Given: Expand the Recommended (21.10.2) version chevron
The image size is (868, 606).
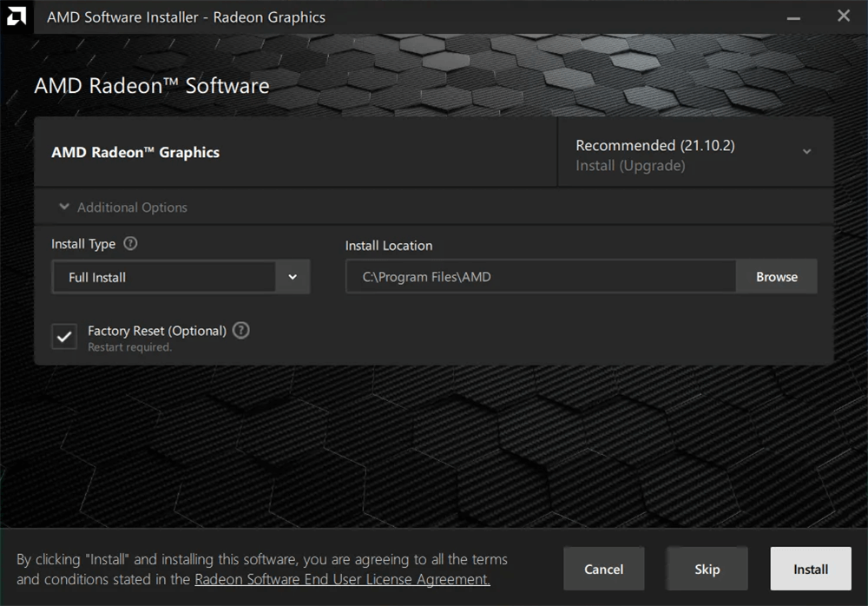Looking at the screenshot, I should [806, 152].
